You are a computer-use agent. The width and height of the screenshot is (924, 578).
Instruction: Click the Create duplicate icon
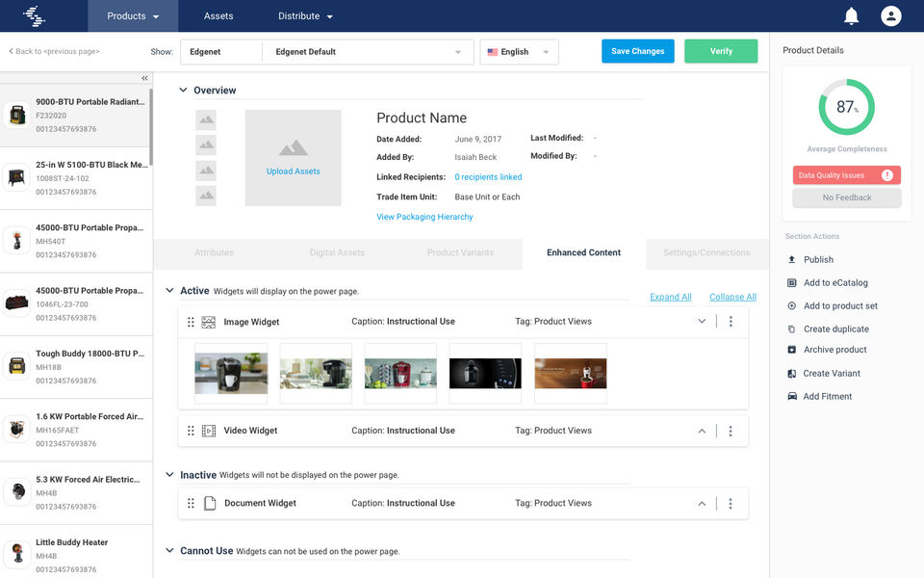point(792,329)
